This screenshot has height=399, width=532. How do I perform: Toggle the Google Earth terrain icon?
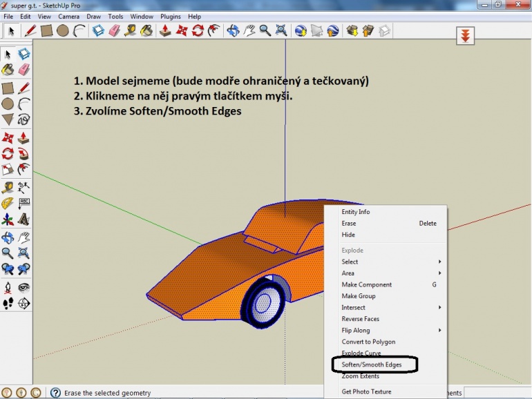pyautogui.click(x=316, y=30)
